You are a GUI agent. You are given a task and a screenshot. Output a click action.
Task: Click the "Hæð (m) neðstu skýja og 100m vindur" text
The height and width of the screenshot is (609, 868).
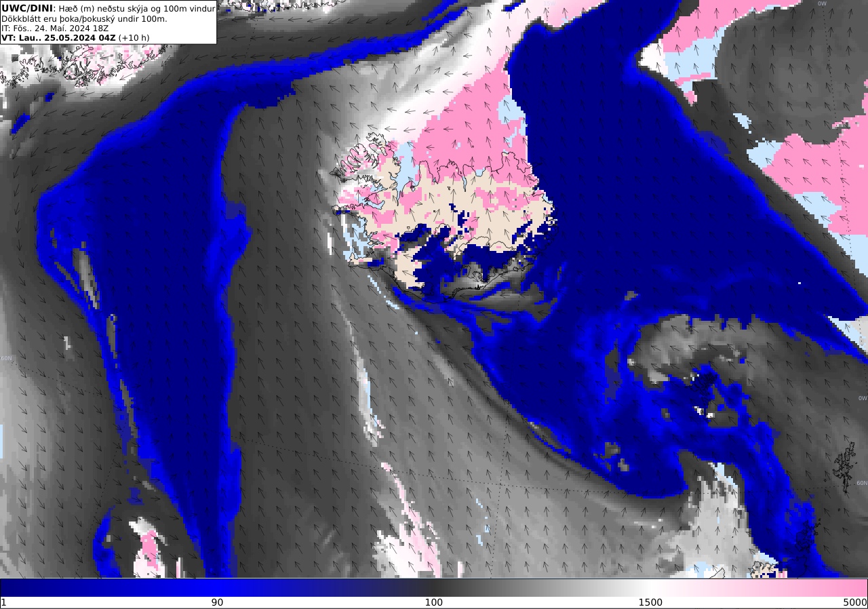pyautogui.click(x=136, y=8)
